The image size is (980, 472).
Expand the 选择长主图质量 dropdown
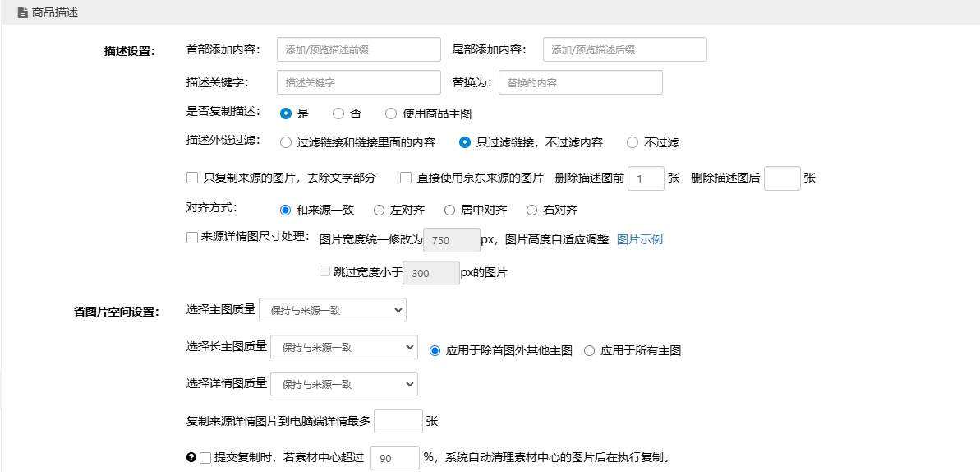click(x=343, y=348)
